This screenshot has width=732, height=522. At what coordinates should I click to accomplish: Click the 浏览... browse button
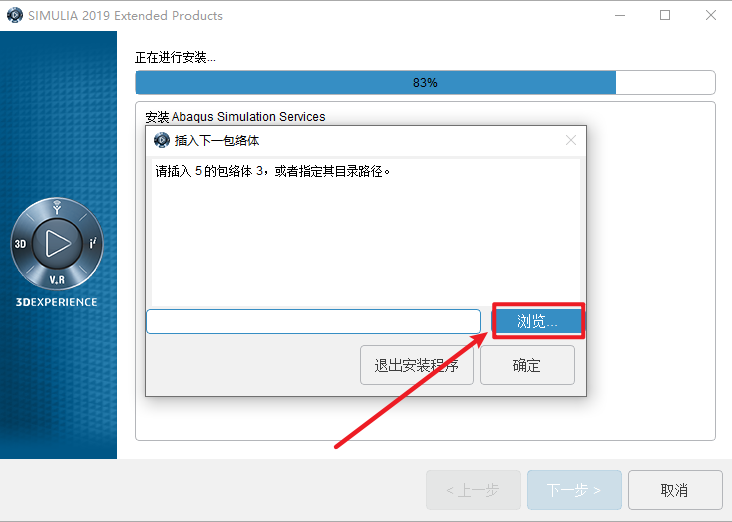point(537,321)
